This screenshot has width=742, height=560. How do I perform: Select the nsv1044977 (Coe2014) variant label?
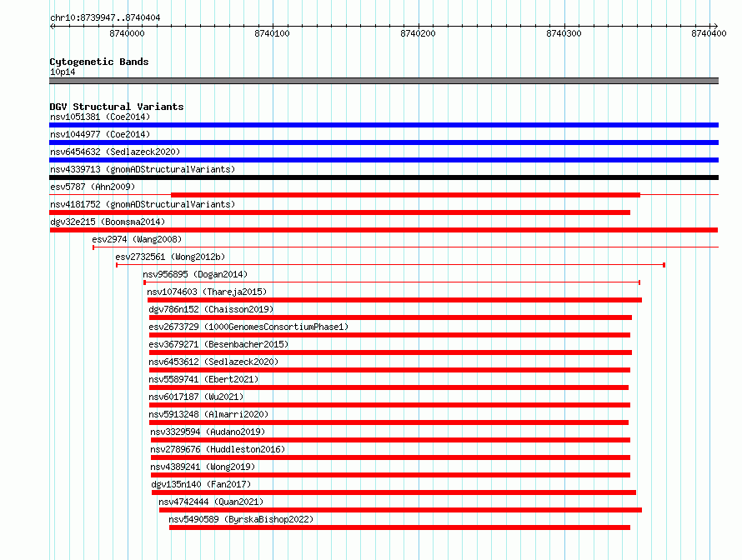100,134
